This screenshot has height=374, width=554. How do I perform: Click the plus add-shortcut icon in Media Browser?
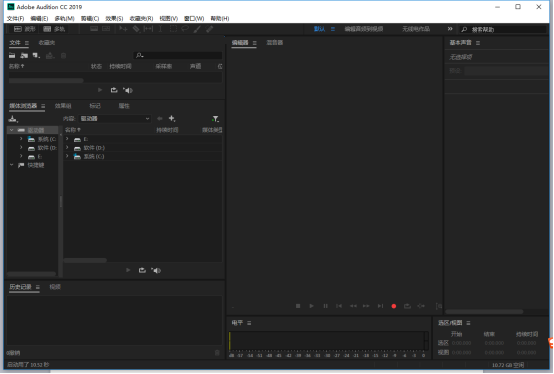(172, 119)
